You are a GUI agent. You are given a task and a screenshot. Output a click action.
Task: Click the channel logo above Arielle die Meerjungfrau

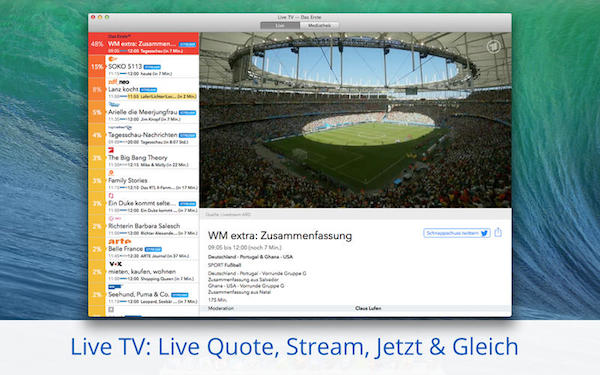[114, 104]
